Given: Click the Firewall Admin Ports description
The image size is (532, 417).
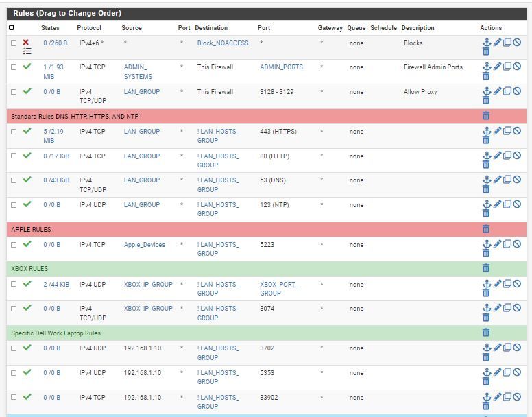Looking at the screenshot, I should pos(433,67).
